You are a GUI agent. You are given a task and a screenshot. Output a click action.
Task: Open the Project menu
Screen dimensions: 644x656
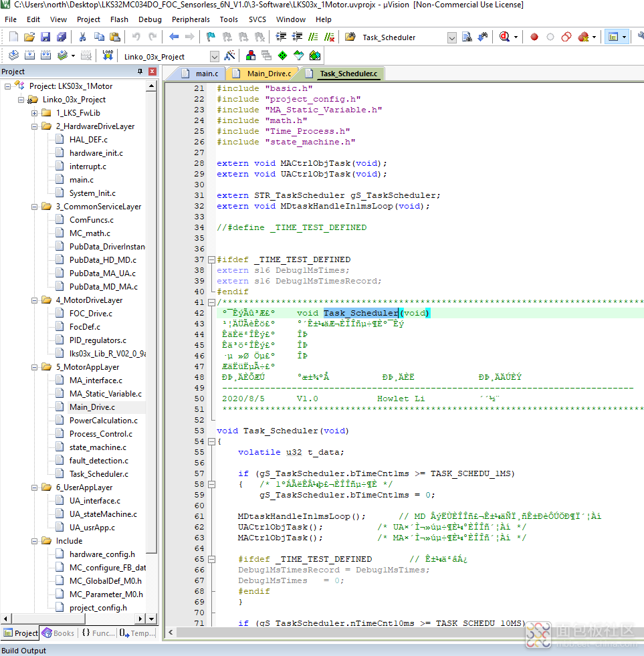[x=88, y=19]
